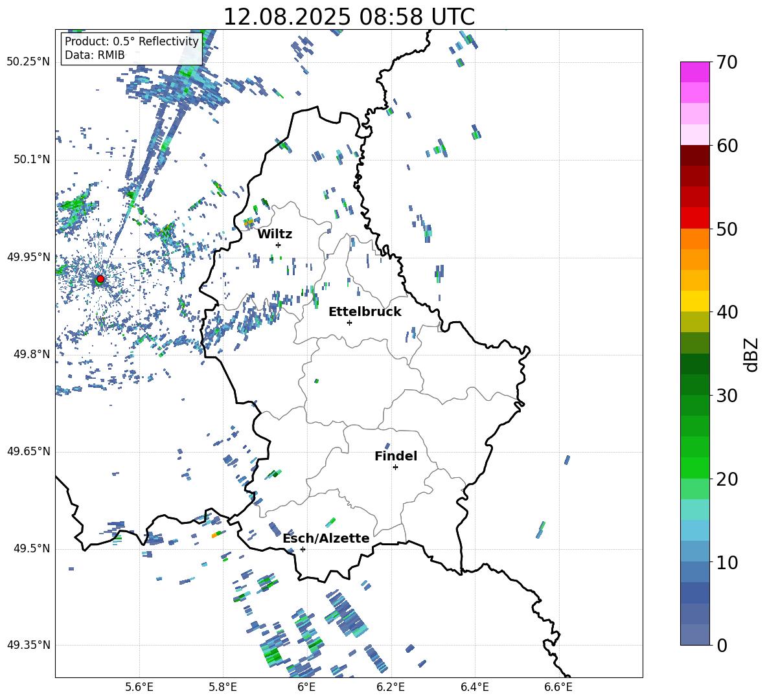
Task: Click the Ettelbruck city label
Action: pyautogui.click(x=365, y=312)
